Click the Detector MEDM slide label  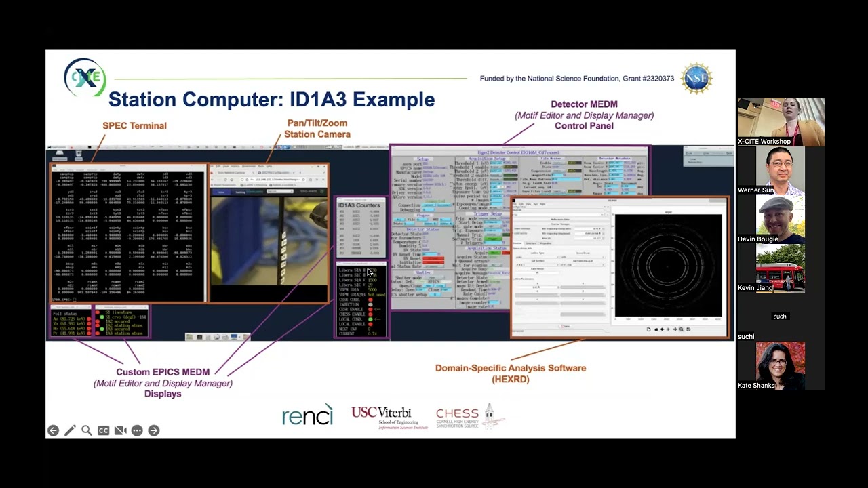(584, 115)
